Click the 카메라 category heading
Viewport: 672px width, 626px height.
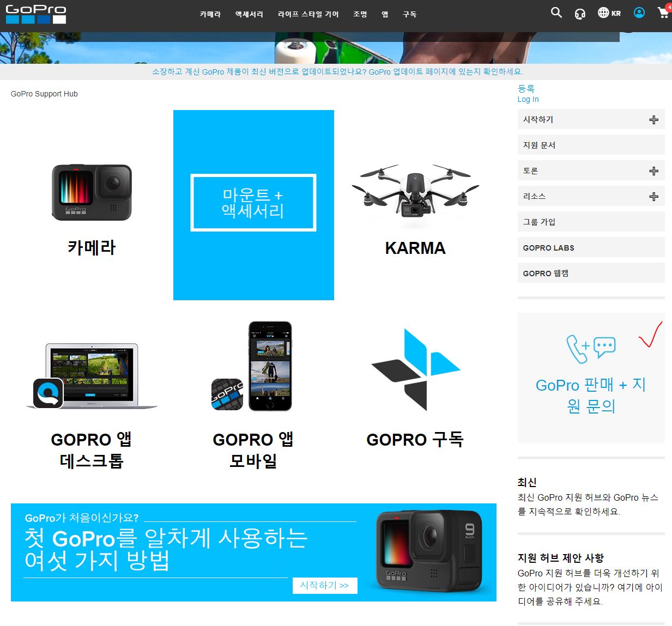coord(92,247)
